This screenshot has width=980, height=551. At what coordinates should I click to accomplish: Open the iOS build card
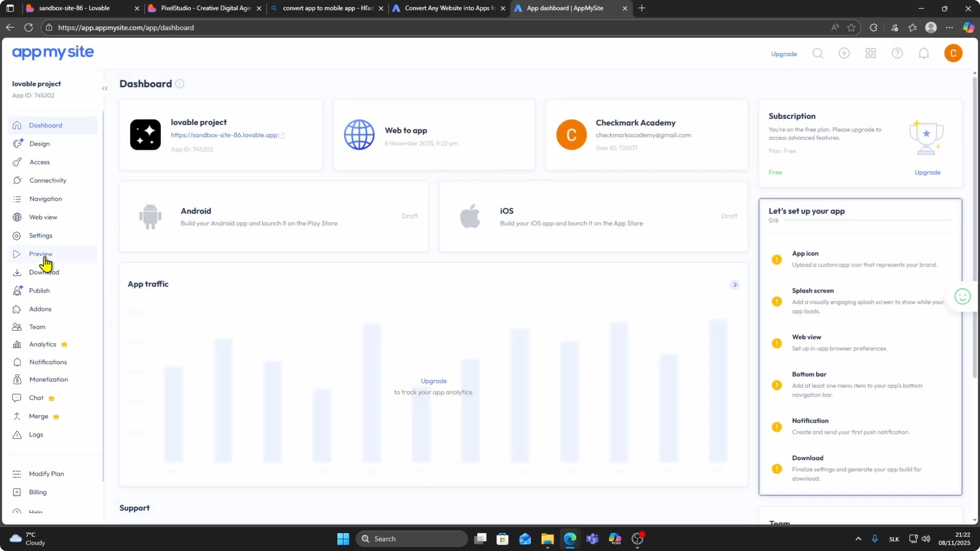click(x=594, y=216)
